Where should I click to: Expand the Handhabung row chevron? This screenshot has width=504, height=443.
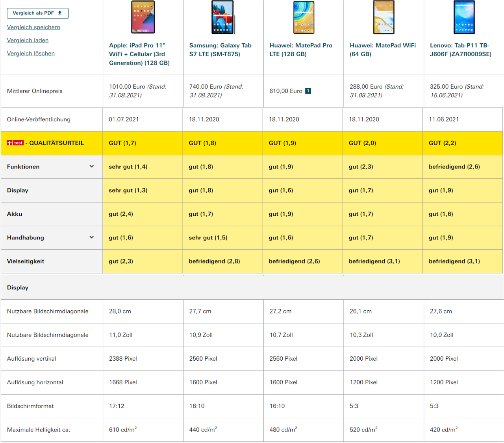coord(91,237)
